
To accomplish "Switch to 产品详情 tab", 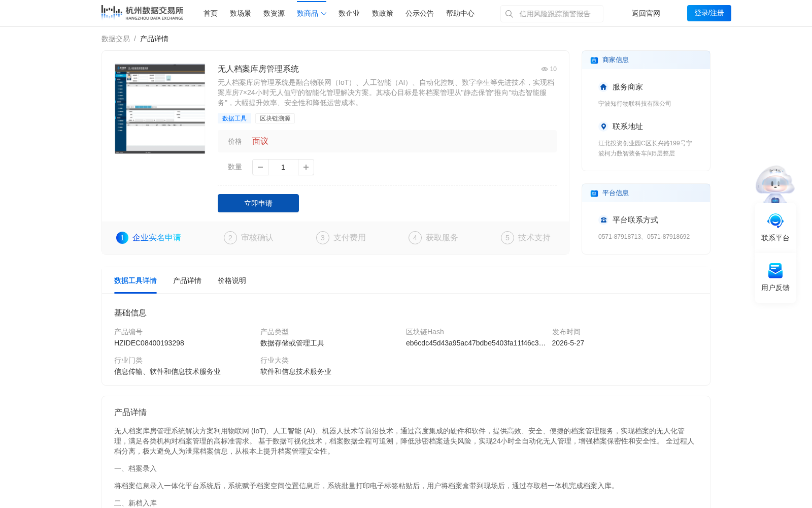I will tap(187, 280).
